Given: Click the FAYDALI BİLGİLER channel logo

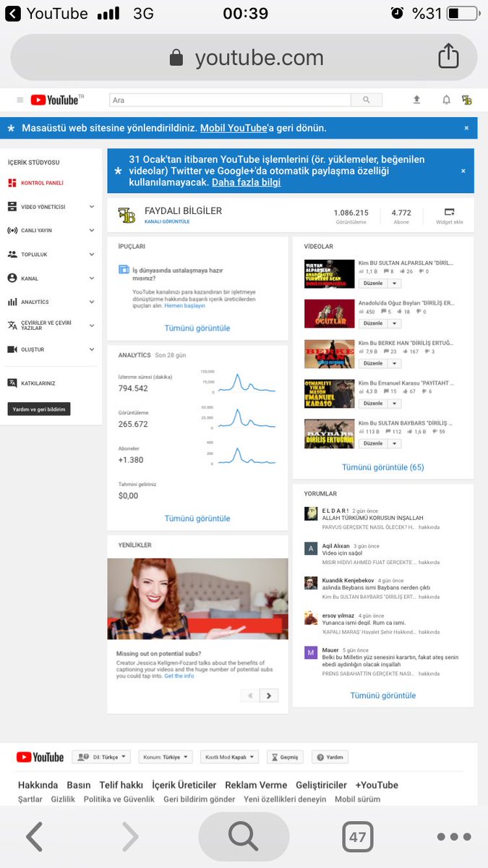Looking at the screenshot, I should [127, 216].
